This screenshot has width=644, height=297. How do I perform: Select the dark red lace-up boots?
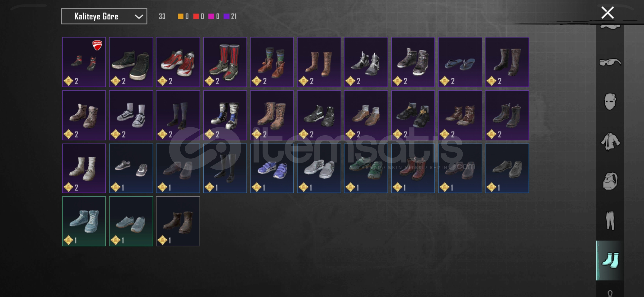tap(413, 168)
